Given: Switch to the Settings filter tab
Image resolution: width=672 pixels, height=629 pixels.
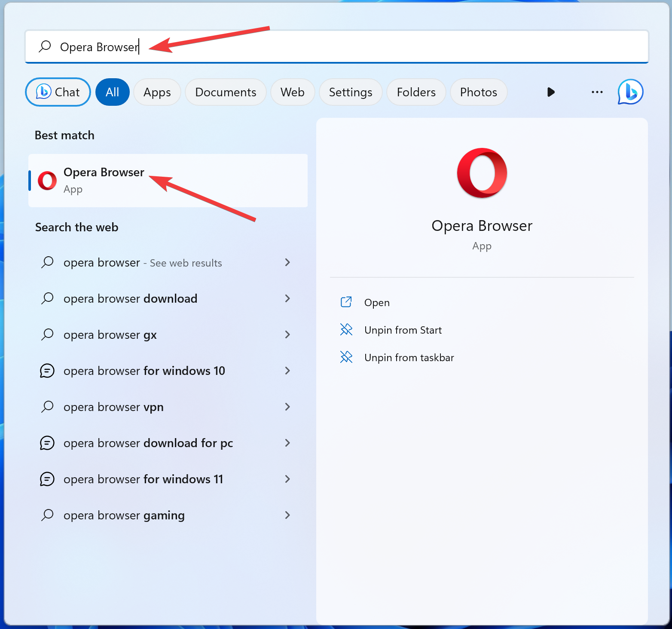Looking at the screenshot, I should pos(350,92).
